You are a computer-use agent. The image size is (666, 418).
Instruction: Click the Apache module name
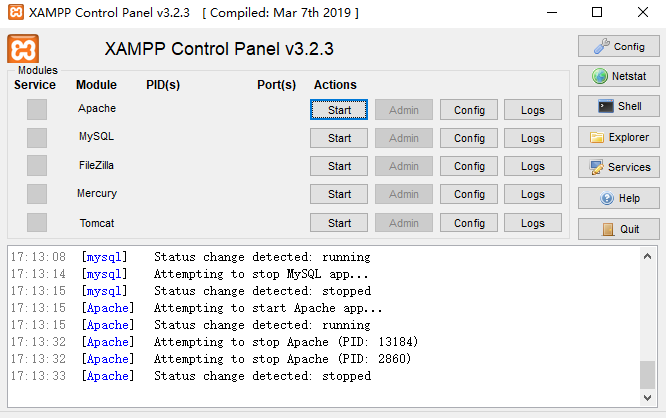(97, 108)
